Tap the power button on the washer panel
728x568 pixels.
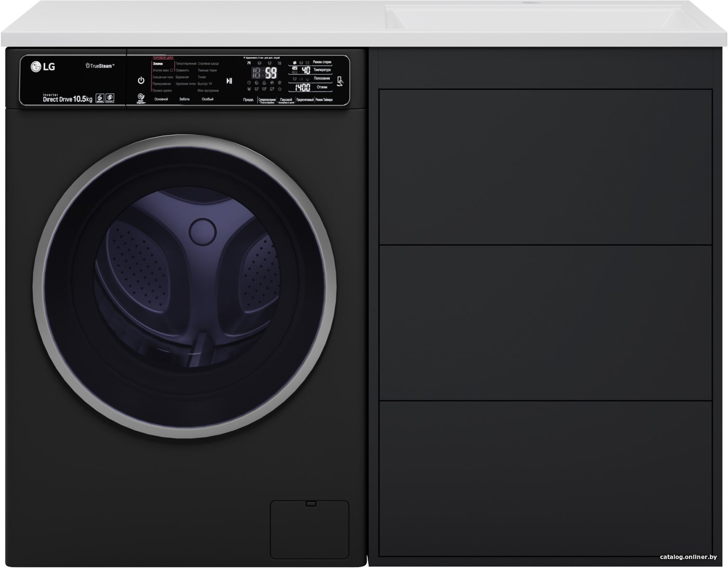141,81
